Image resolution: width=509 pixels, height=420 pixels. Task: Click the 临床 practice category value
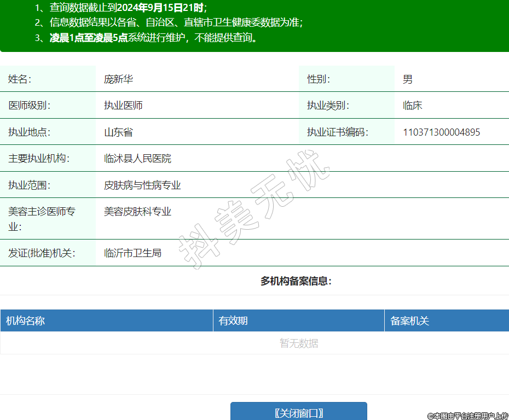(412, 106)
